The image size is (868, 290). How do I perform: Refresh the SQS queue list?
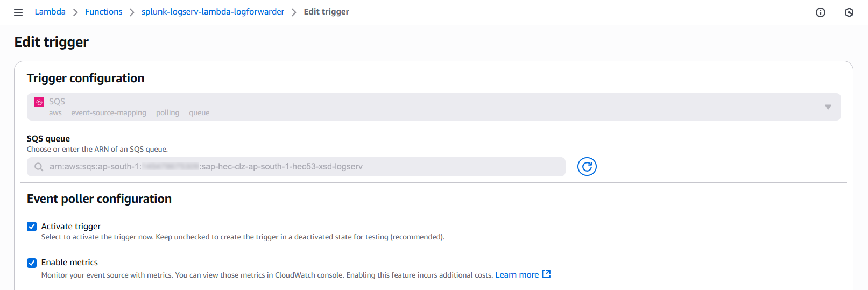[587, 167]
